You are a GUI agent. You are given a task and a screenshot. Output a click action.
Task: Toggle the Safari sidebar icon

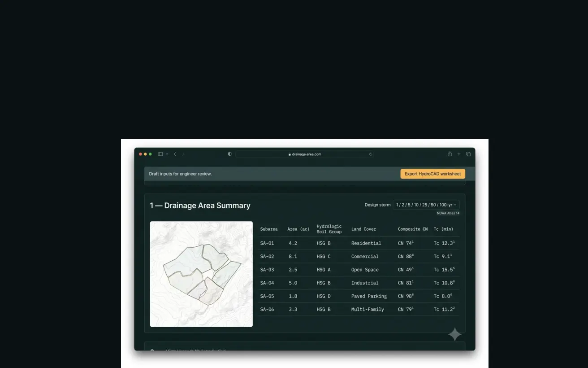(160, 154)
